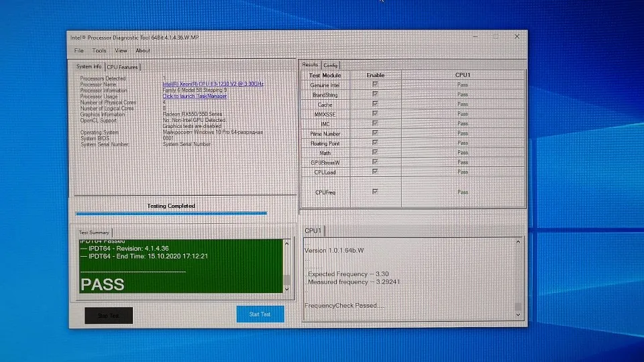Click the Testing Completed status text
Screen dimensions: 644x362
171,206
